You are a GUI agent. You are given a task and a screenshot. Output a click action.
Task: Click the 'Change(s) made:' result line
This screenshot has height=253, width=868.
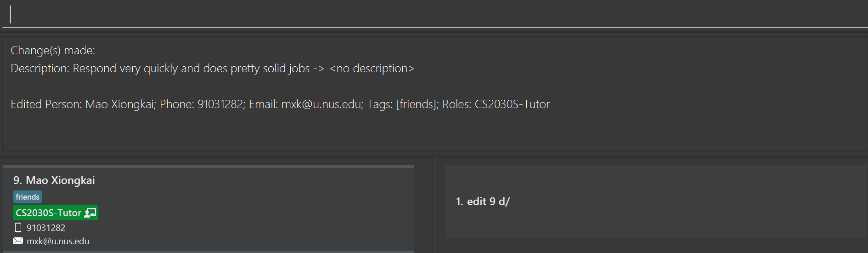click(53, 51)
